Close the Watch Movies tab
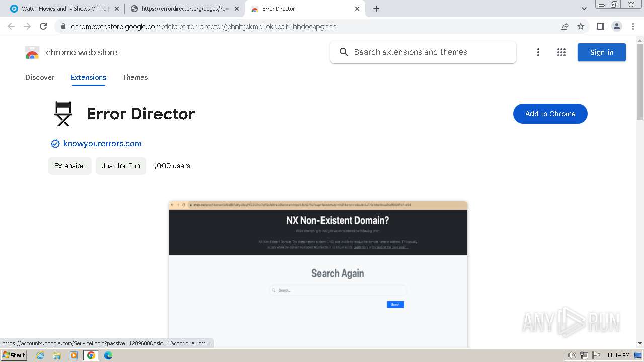Viewport: 644px width, 362px height. pos(116,9)
